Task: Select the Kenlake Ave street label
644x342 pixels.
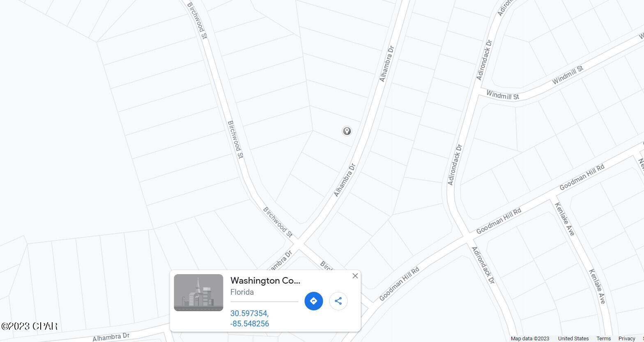Action: coord(564,219)
